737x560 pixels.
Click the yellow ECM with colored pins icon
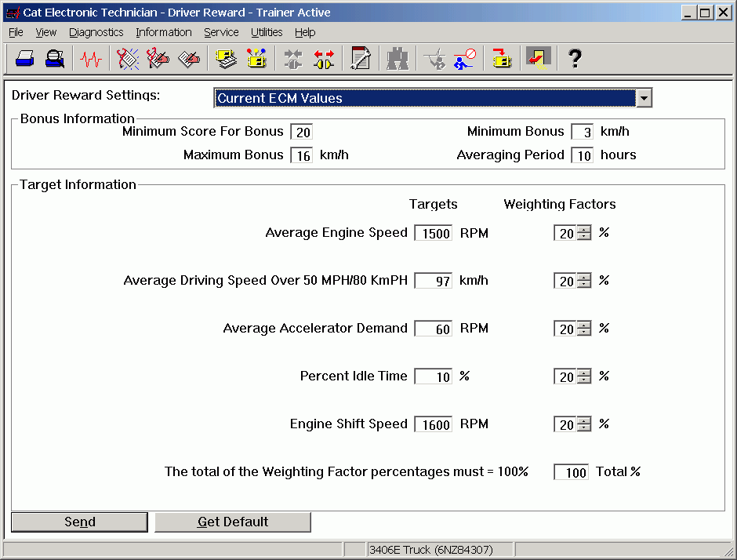coord(256,59)
